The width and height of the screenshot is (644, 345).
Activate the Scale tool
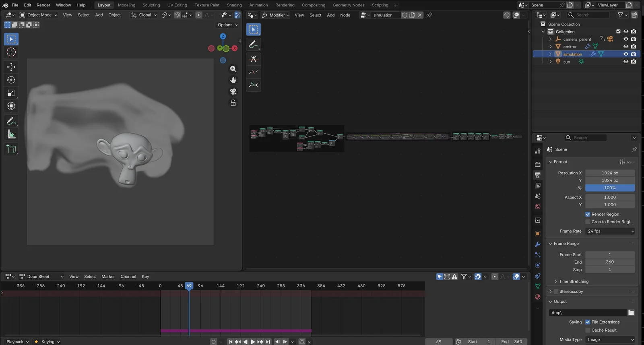click(x=11, y=93)
